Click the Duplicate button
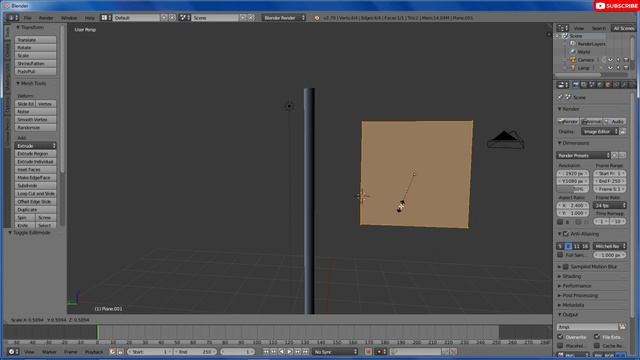Viewport: 640px width, 360px height. [x=36, y=209]
